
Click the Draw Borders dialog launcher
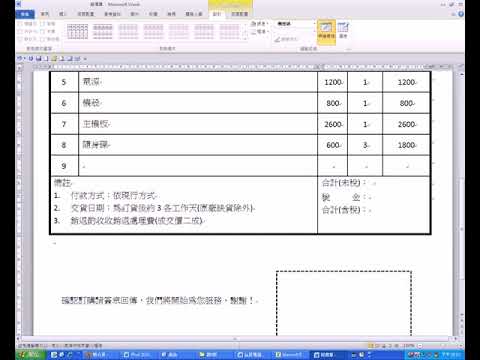point(348,49)
